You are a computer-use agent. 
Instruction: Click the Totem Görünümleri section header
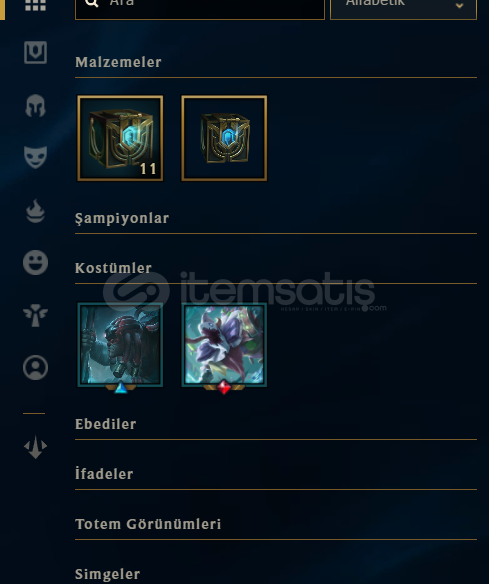(x=148, y=524)
